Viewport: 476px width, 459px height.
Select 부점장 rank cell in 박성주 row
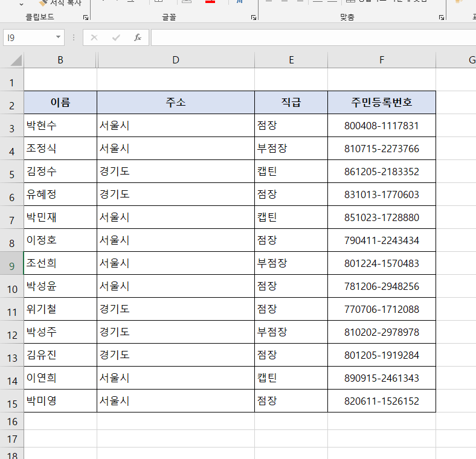pos(291,332)
